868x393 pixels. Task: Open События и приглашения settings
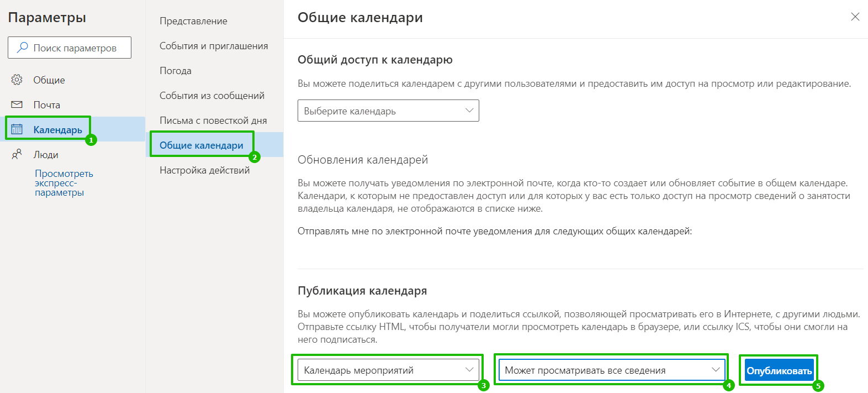214,46
